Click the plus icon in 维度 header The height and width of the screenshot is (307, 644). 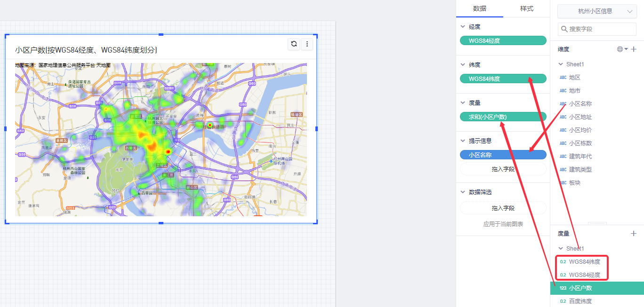pyautogui.click(x=634, y=49)
